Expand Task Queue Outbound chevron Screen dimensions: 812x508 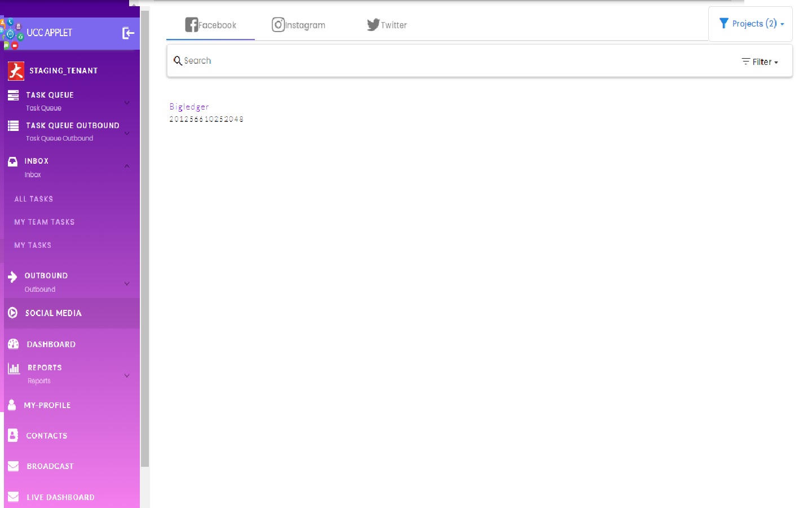127,133
